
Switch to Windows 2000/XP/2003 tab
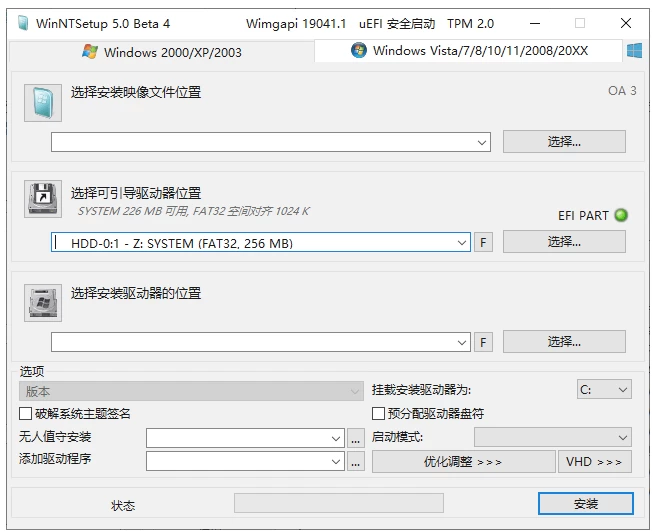[162, 52]
